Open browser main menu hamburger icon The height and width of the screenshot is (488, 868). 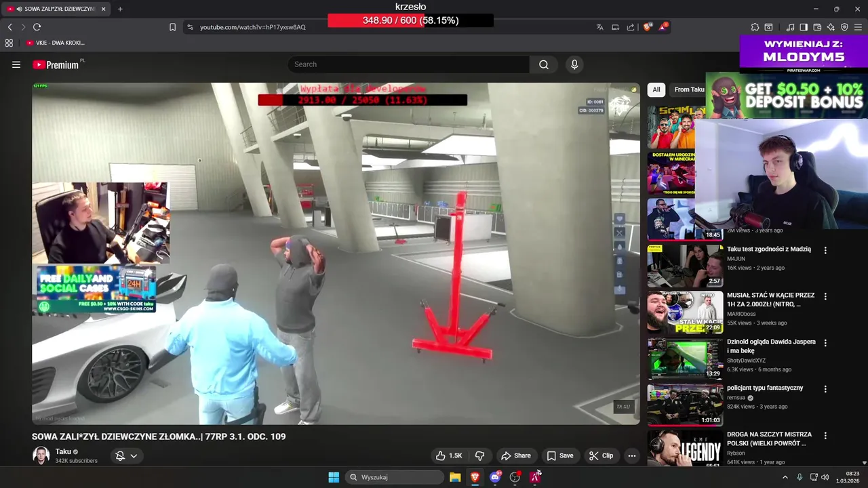point(858,27)
